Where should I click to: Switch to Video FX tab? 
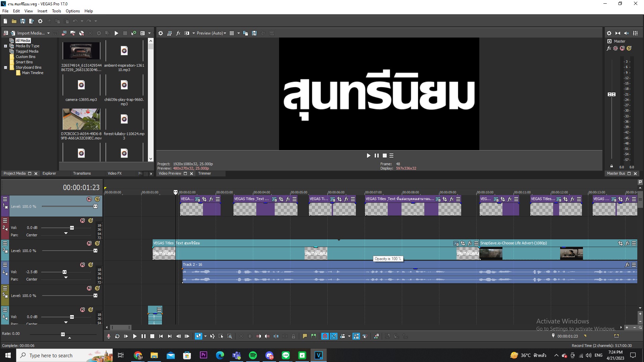tap(115, 174)
